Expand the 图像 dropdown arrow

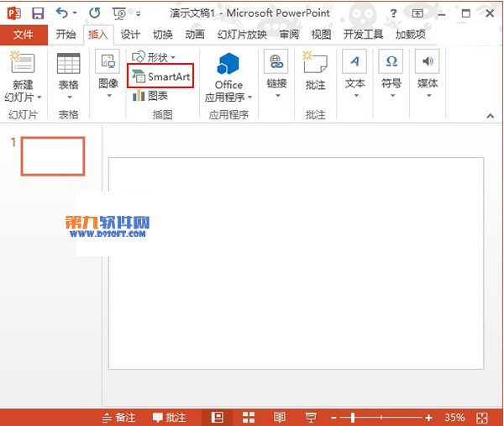(109, 96)
